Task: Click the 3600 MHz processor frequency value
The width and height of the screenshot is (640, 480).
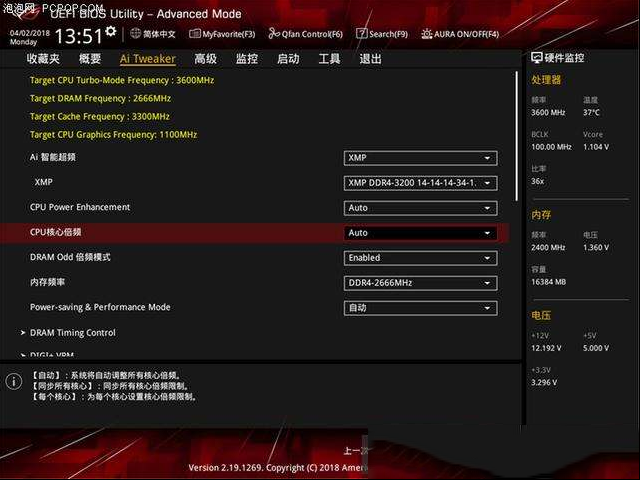Action: point(548,112)
